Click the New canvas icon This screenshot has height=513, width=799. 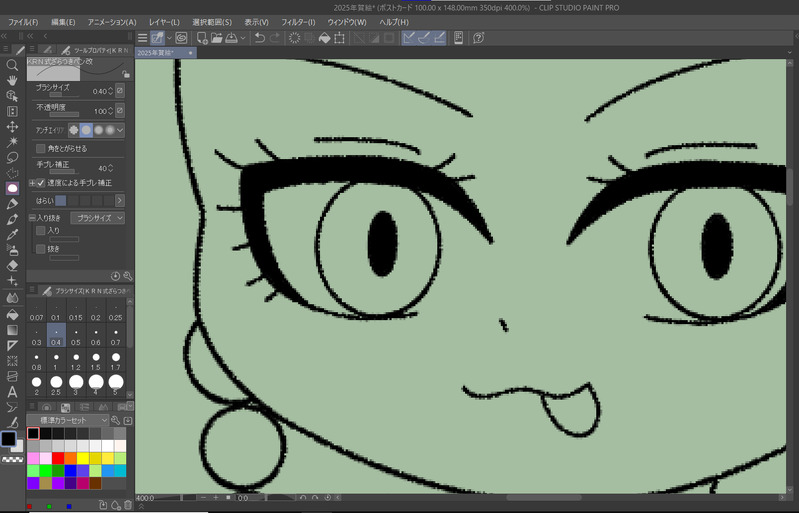tap(202, 38)
